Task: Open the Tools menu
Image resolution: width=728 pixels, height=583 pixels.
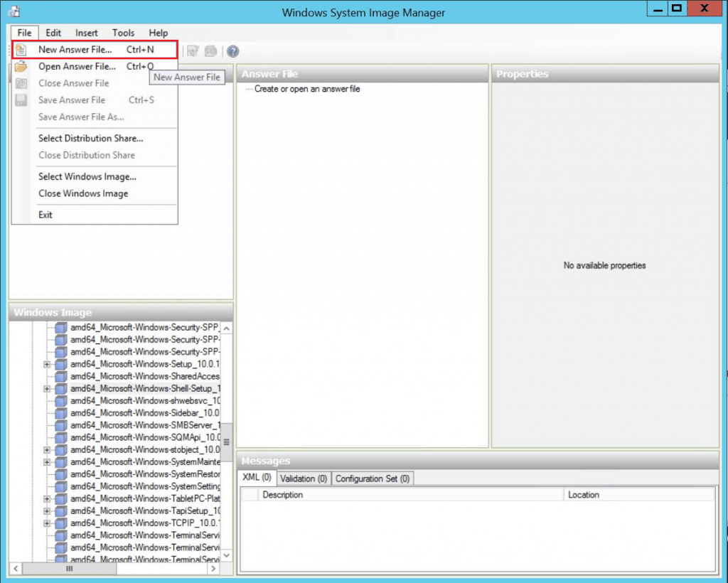Action: [x=124, y=33]
